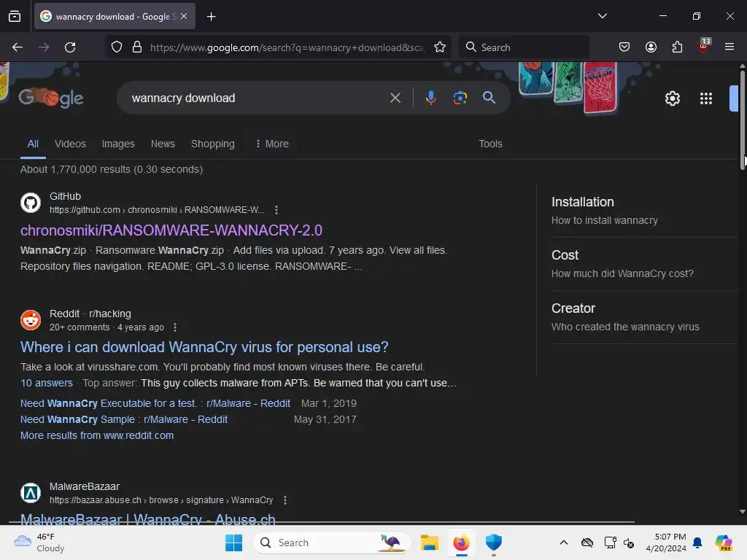
Task: Open Need WannaCry Sample Reddit link
Action: (124, 419)
